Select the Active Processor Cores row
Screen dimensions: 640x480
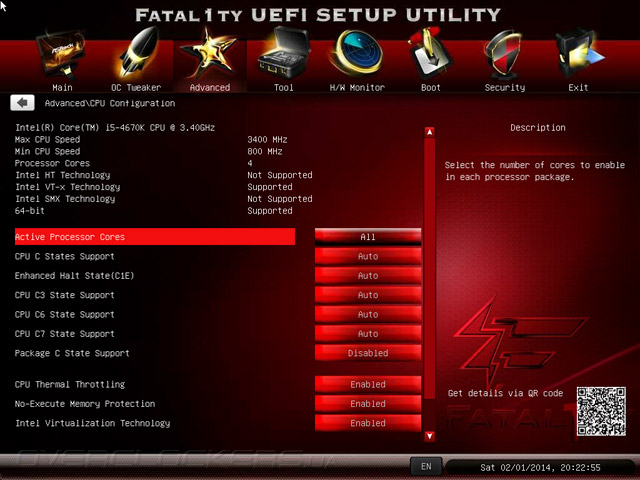(155, 237)
